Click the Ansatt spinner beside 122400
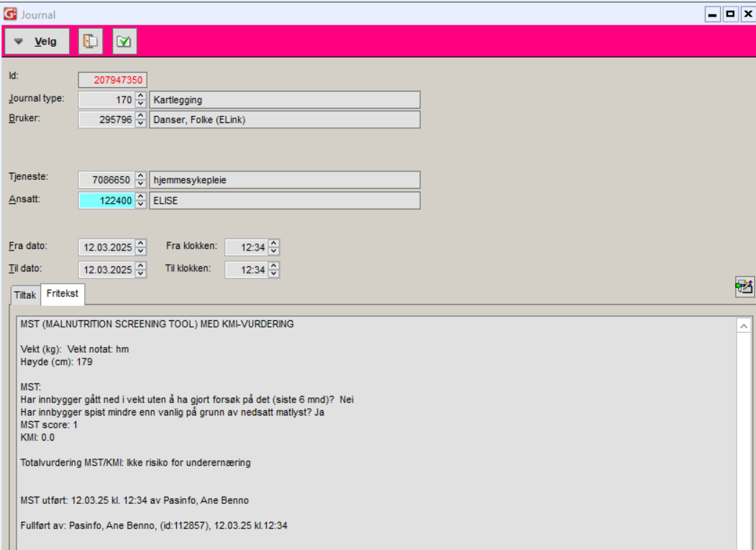This screenshot has height=550, width=756. 141,201
